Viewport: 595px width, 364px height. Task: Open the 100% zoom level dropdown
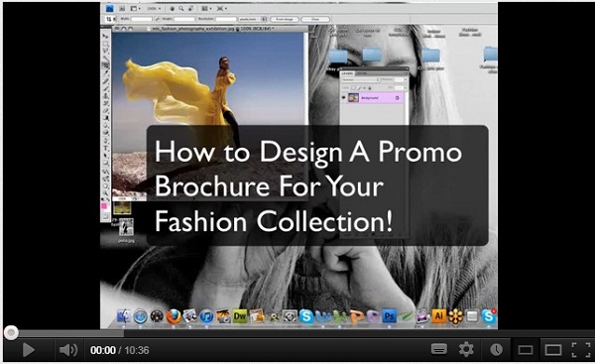click(x=154, y=8)
